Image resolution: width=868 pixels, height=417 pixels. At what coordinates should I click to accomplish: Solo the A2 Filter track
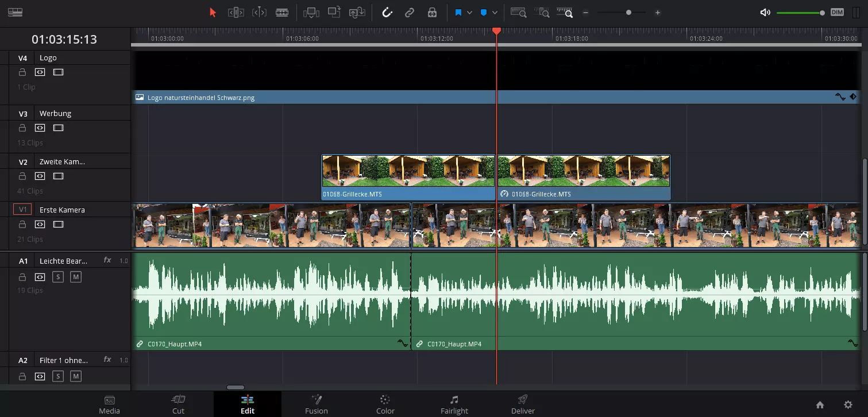57,377
